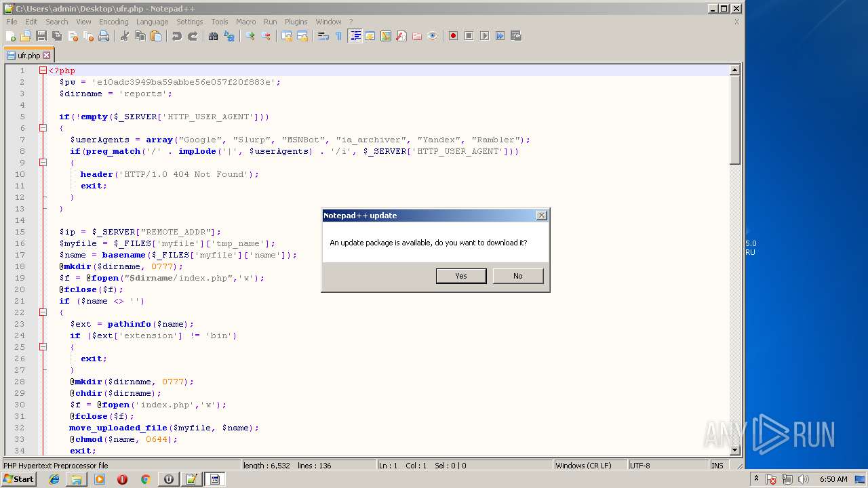Click the Save Recorded Macro icon
The height and width of the screenshot is (488, 868).
[515, 36]
